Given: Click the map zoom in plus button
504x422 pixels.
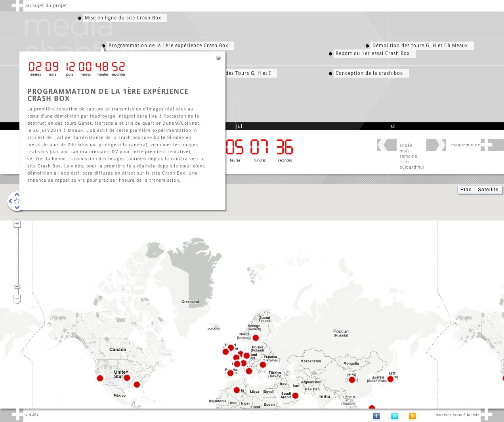Looking at the screenshot, I should pyautogui.click(x=17, y=224).
